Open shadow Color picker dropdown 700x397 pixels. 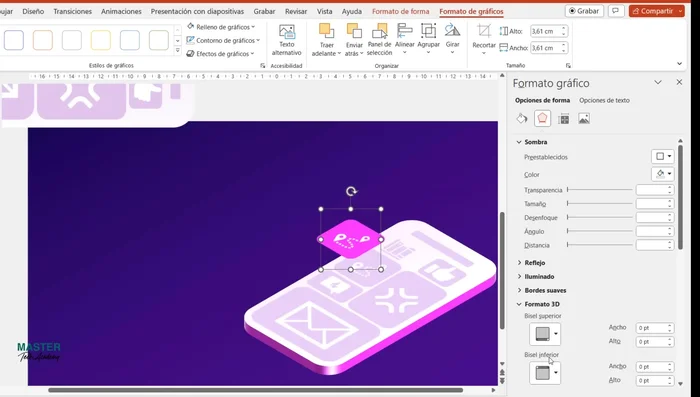663,174
